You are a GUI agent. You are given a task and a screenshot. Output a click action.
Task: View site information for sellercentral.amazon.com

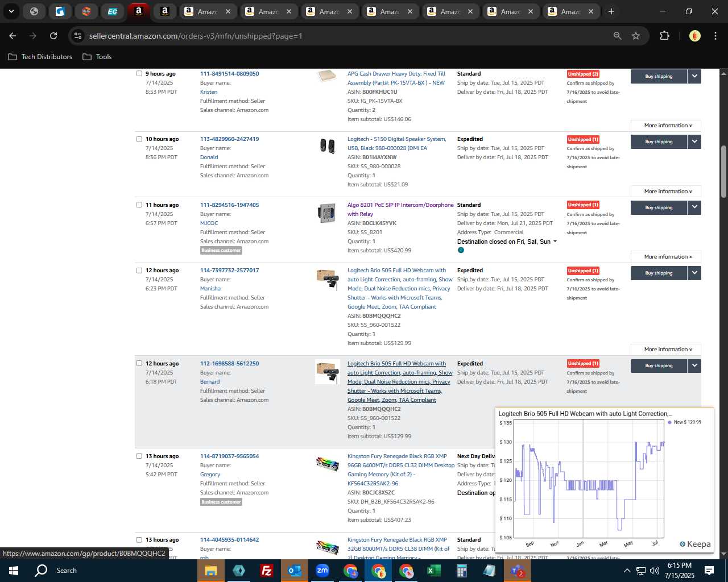coord(78,36)
